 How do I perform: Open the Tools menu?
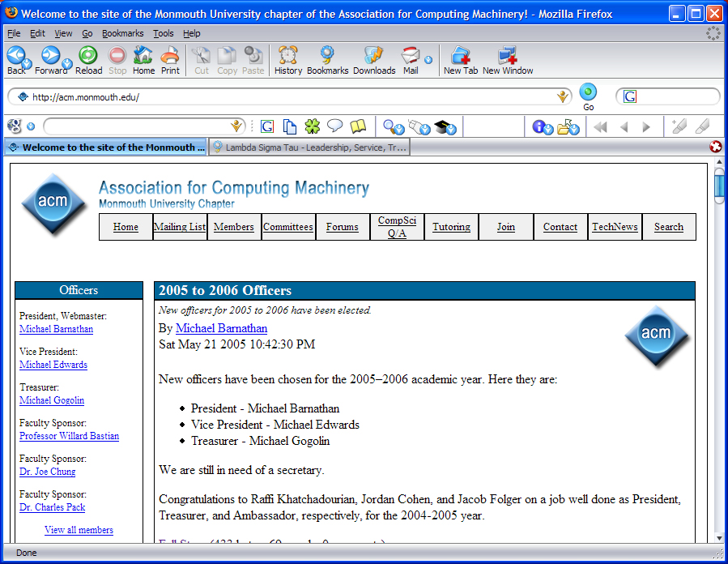163,33
